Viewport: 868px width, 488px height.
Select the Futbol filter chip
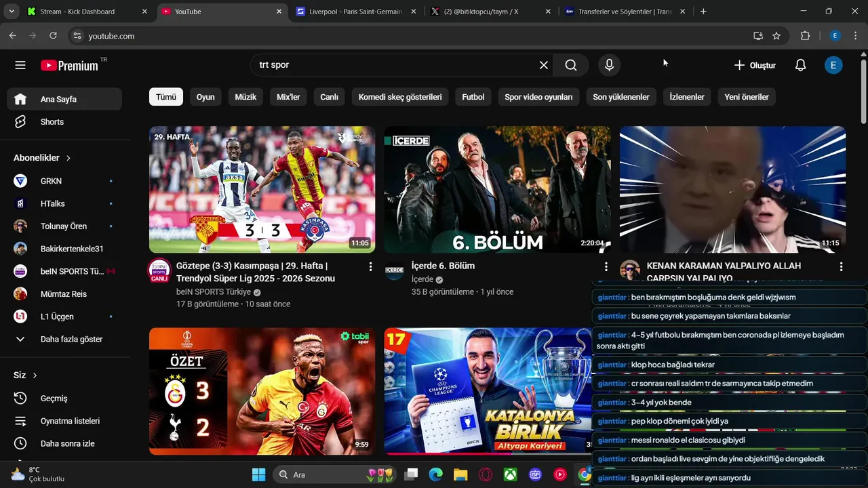(473, 97)
